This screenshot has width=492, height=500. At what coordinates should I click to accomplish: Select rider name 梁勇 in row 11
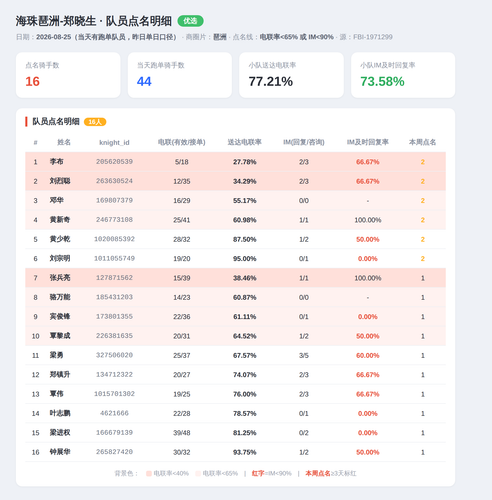(57, 355)
